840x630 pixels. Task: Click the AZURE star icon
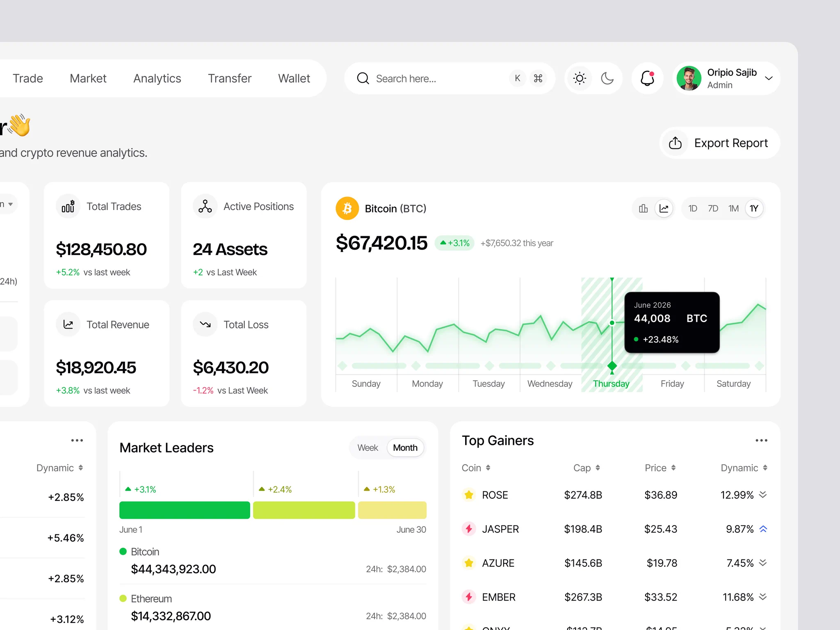pyautogui.click(x=469, y=563)
